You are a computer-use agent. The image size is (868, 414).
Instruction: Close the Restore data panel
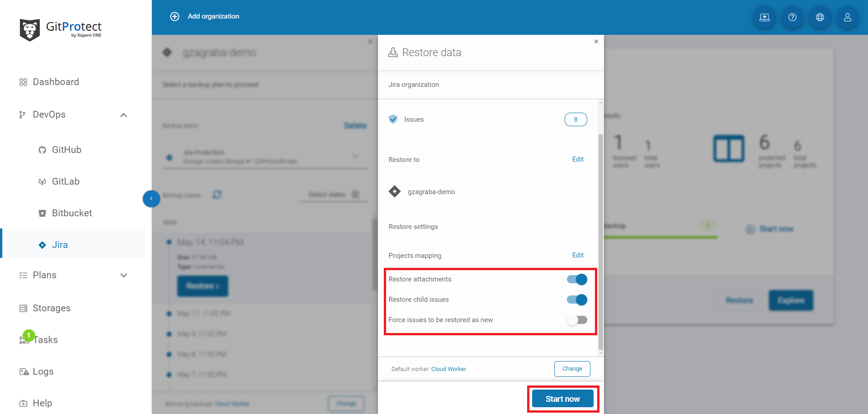click(x=596, y=42)
